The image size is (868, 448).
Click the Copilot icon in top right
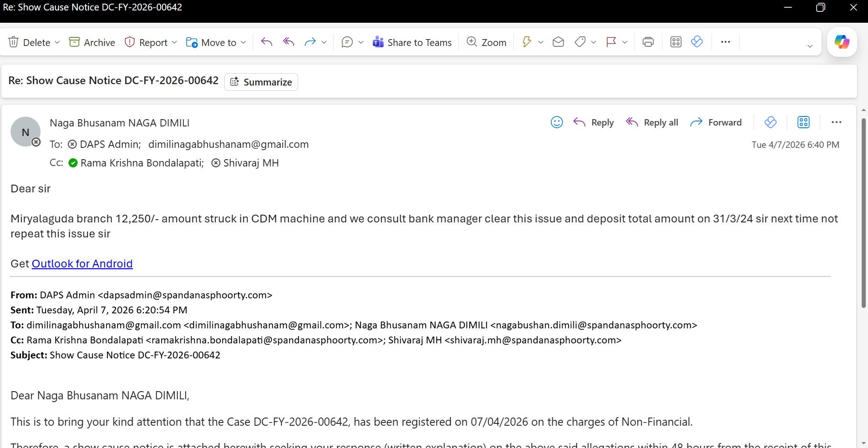[x=842, y=42]
